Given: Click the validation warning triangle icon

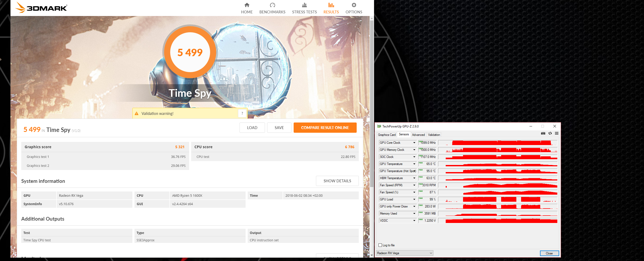Looking at the screenshot, I should (x=137, y=114).
